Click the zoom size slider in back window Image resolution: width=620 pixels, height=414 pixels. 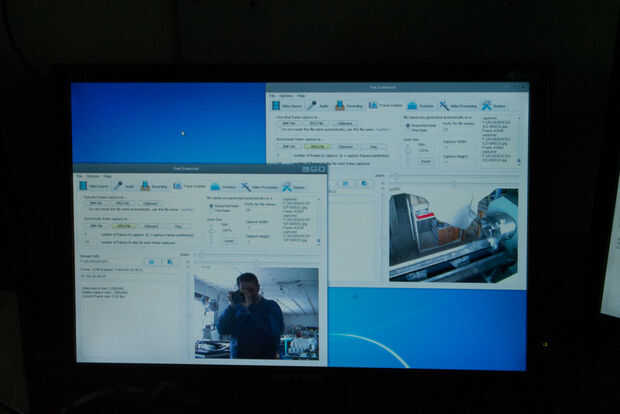[408, 153]
